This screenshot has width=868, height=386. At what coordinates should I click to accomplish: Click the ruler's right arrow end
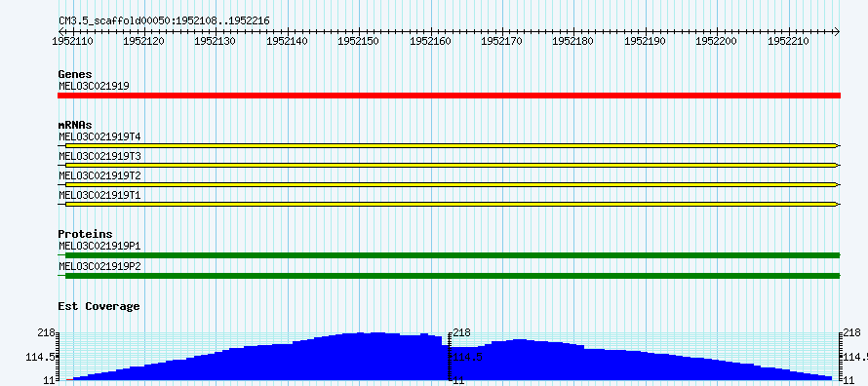pyautogui.click(x=837, y=31)
